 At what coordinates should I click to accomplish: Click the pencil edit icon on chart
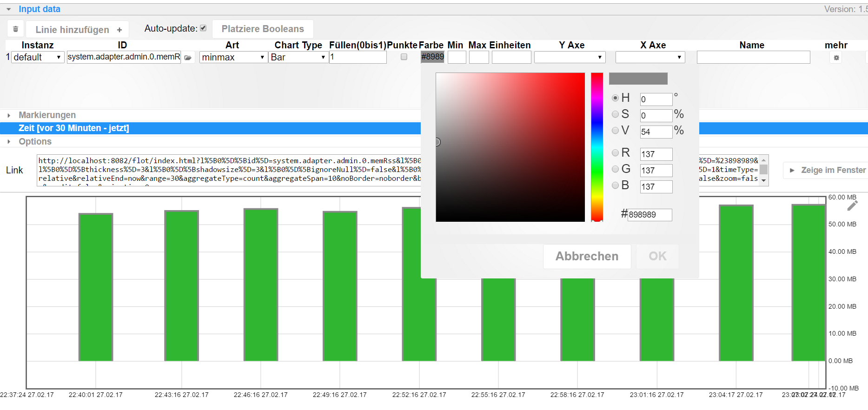tap(852, 205)
